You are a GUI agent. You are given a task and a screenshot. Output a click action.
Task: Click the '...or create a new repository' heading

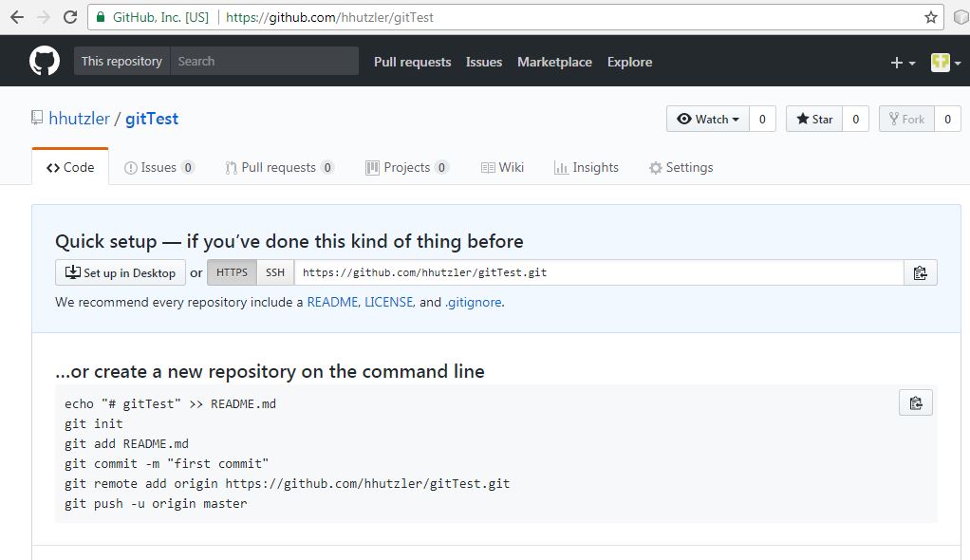(270, 371)
